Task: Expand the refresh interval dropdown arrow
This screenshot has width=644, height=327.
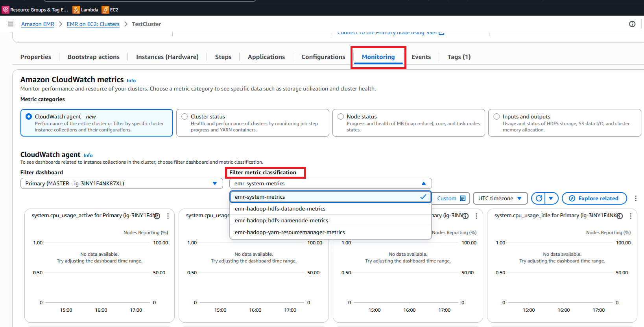Action: (x=551, y=198)
